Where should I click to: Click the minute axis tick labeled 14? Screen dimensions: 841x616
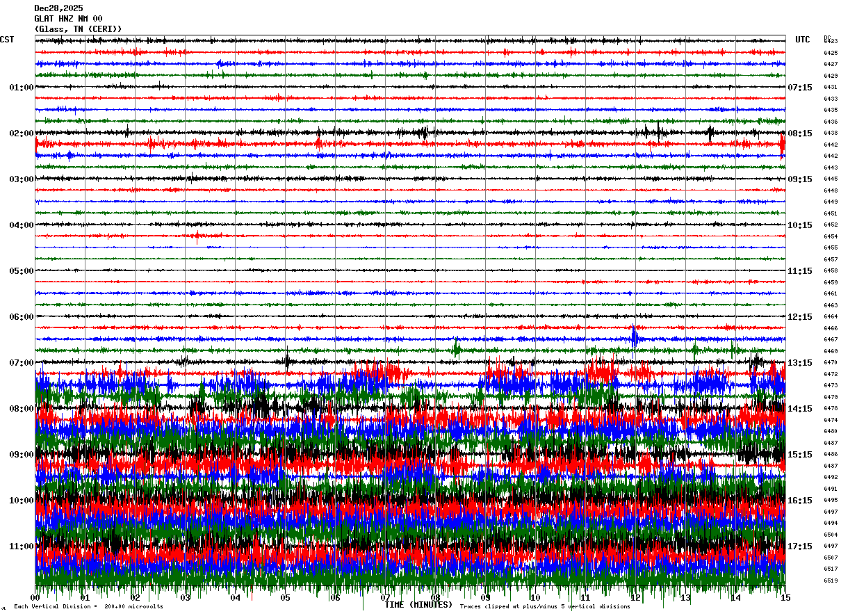[x=735, y=598]
